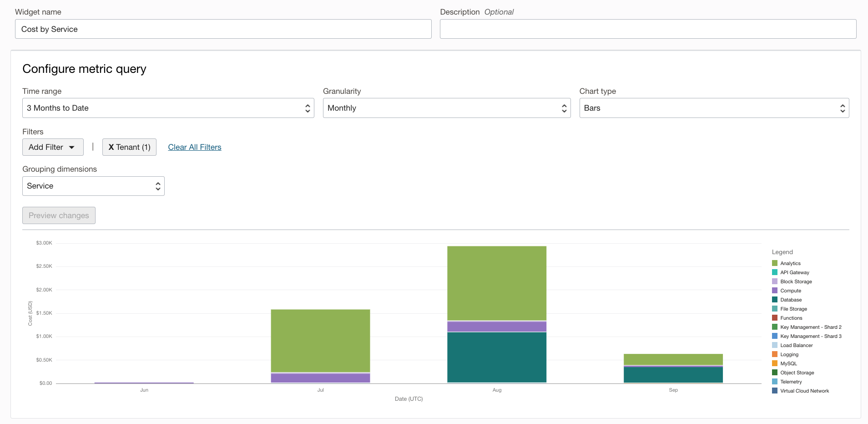Click the Virtual Cloud Network legend swatch
The width and height of the screenshot is (868, 424).
click(x=775, y=391)
